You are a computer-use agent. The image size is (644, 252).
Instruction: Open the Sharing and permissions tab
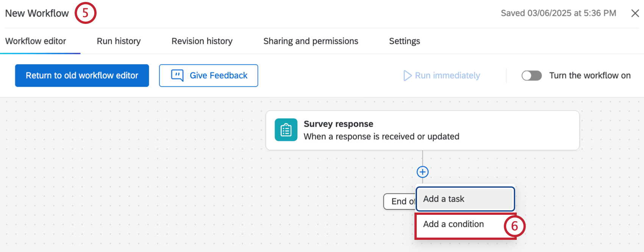click(311, 41)
